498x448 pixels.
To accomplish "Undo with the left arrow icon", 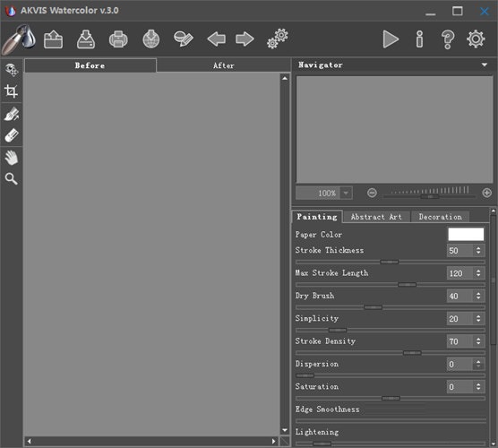I will [x=217, y=39].
